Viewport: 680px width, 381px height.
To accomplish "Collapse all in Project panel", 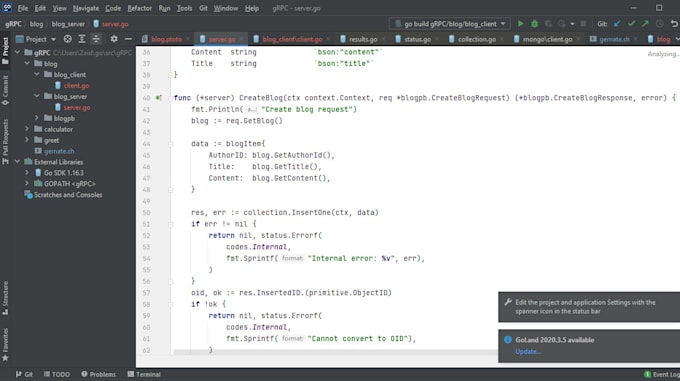I will (96, 39).
